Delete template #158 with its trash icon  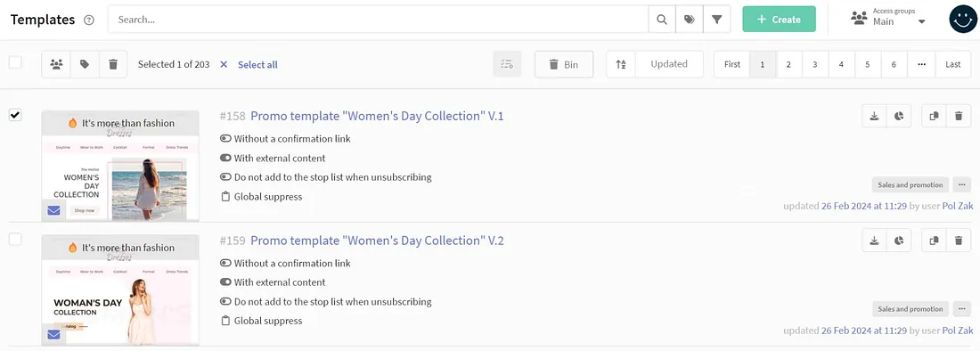point(959,116)
